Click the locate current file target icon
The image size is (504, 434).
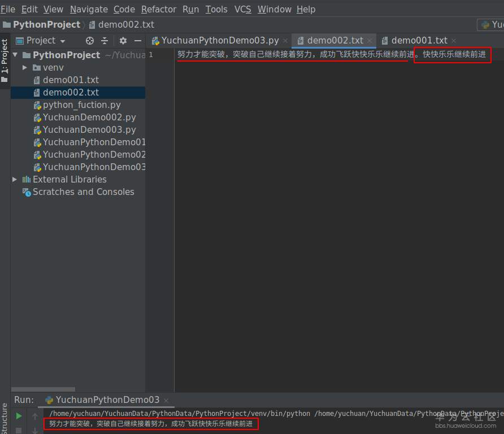point(90,41)
